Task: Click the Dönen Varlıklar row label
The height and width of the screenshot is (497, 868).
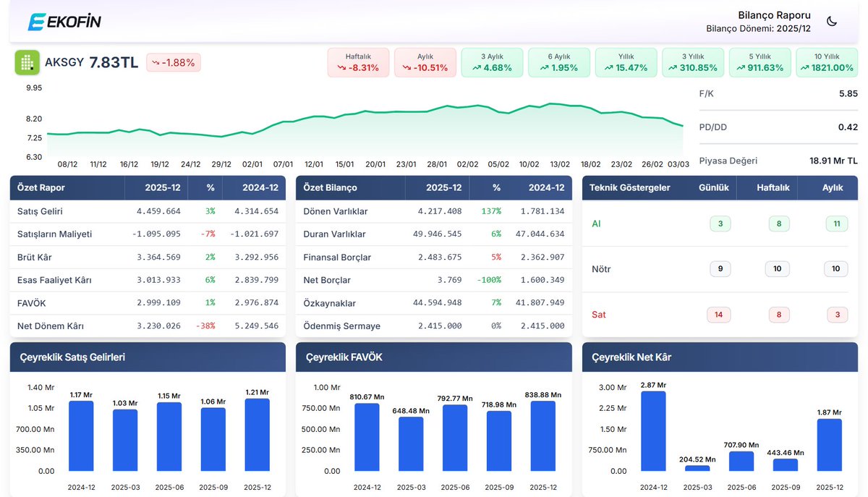Action: [x=336, y=211]
